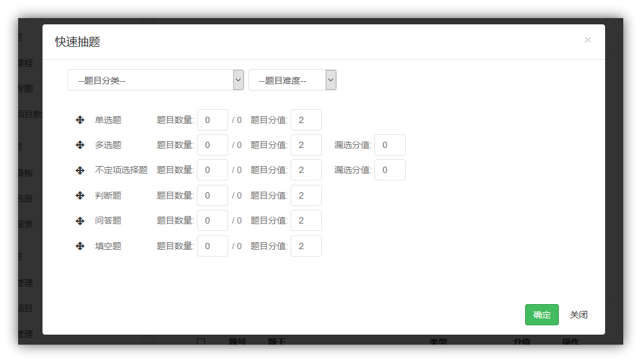Click the 快速抽题 dialog title
The height and width of the screenshot is (364, 642).
(78, 42)
